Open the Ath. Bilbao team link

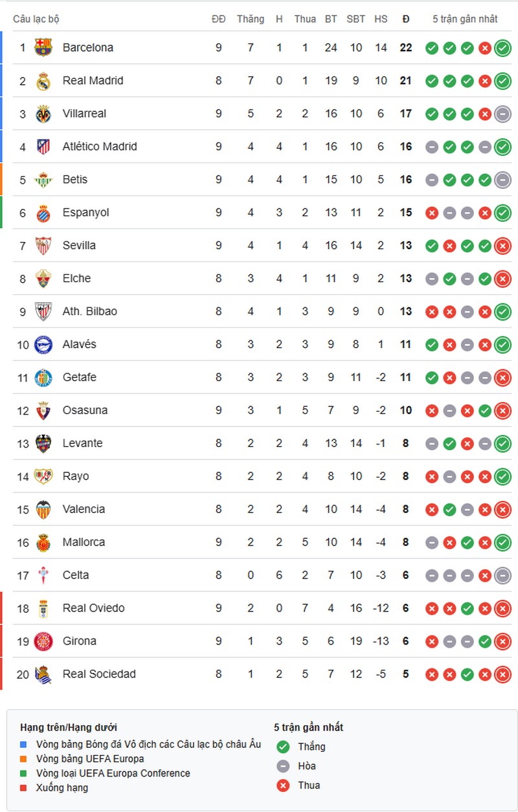(x=90, y=312)
